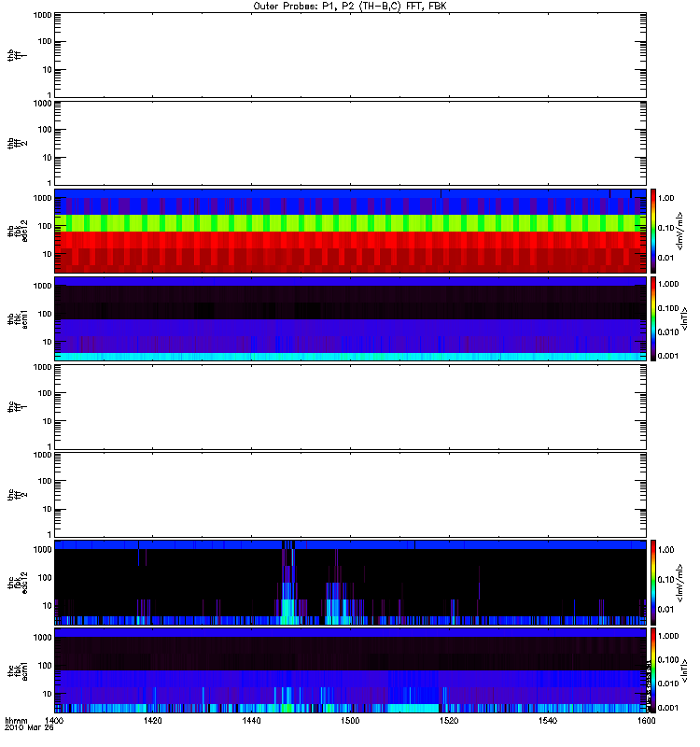Click the 'thb fbk edc12' panel label
This screenshot has height=747, width=700.
17,231
